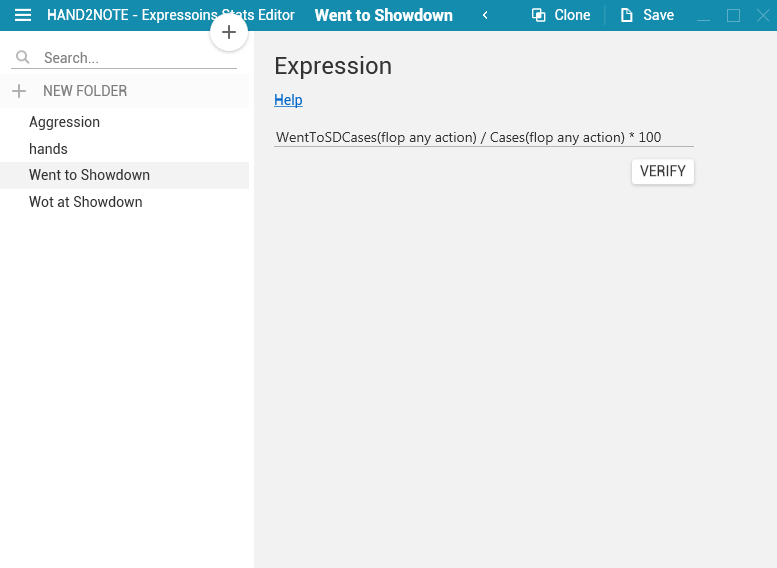
Task: Open the hamburger menu
Action: tap(23, 15)
